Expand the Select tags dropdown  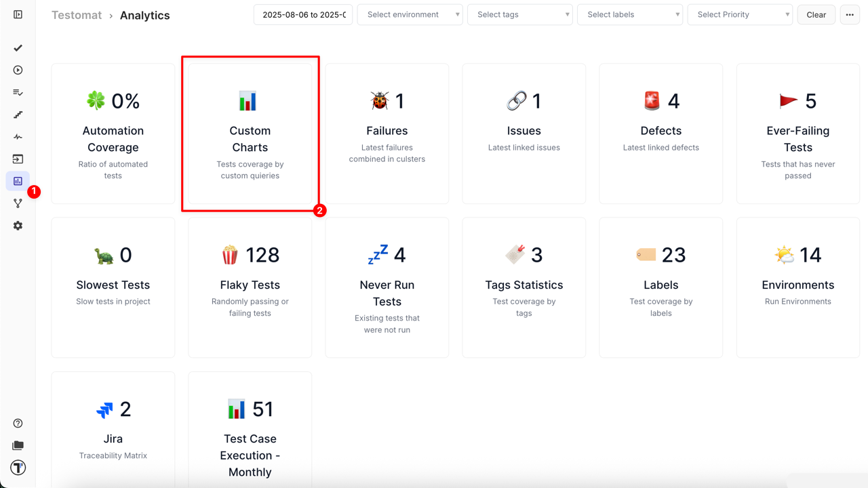[x=519, y=15]
